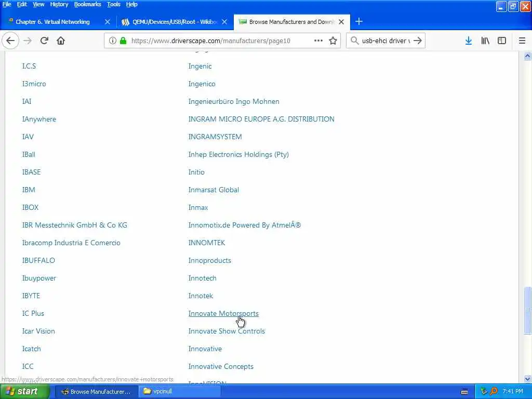Viewport: 532px width, 399px height.
Task: Toggle the sidebar view
Action: [x=502, y=41]
